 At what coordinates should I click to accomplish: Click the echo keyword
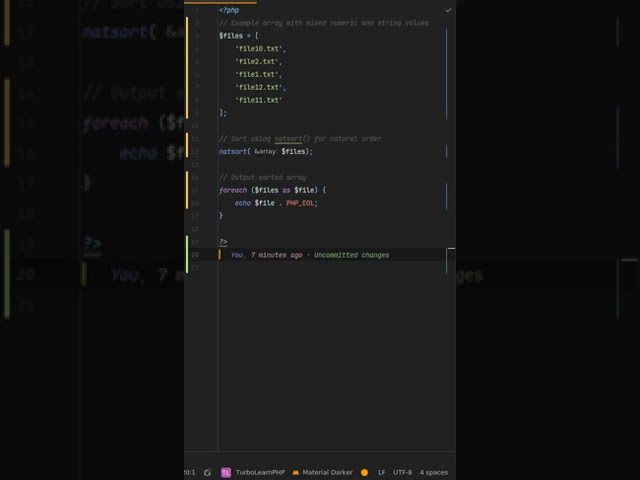(x=242, y=203)
